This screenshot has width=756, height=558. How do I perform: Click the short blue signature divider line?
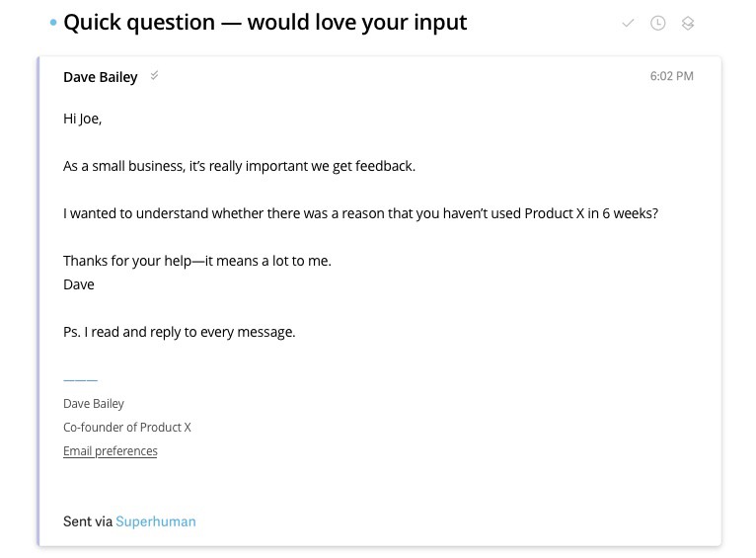tap(80, 380)
